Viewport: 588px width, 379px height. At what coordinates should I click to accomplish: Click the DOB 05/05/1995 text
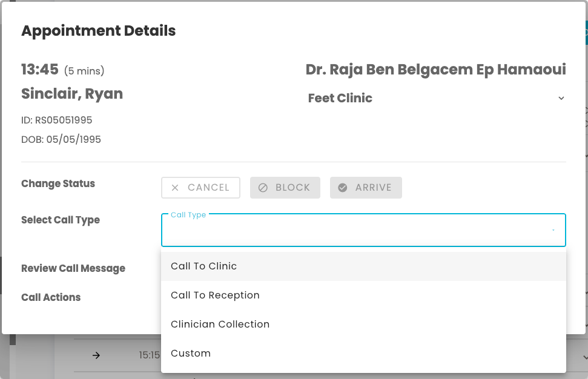61,139
